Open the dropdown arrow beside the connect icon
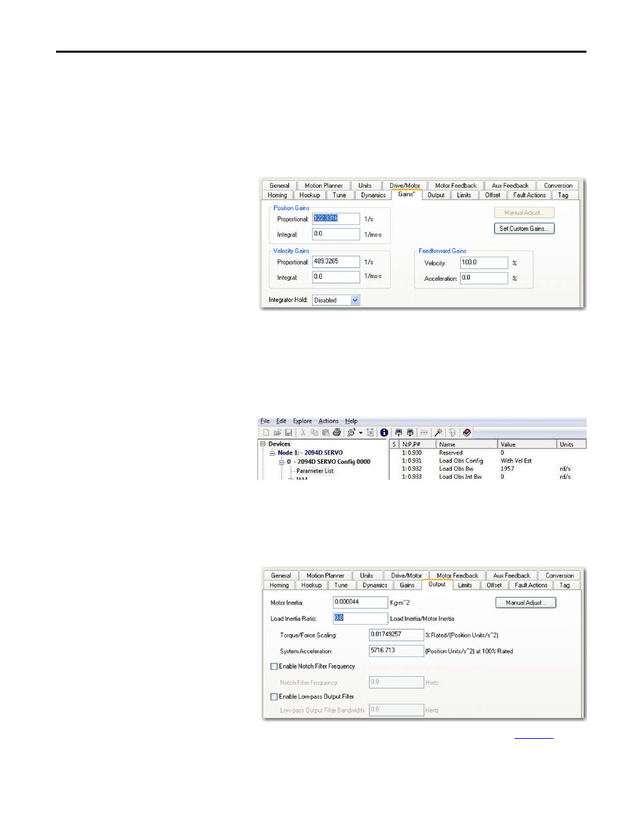 (x=360, y=433)
